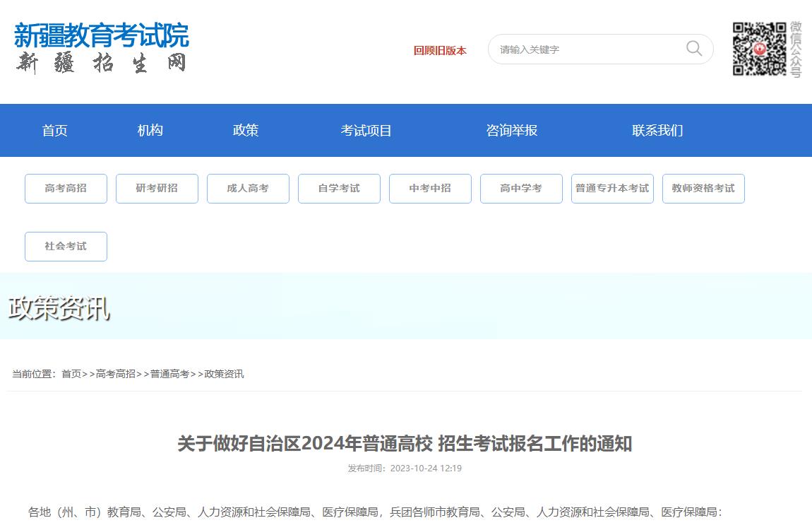The width and height of the screenshot is (812, 530).
Task: Select the 社会考试 category button
Action: coord(66,247)
